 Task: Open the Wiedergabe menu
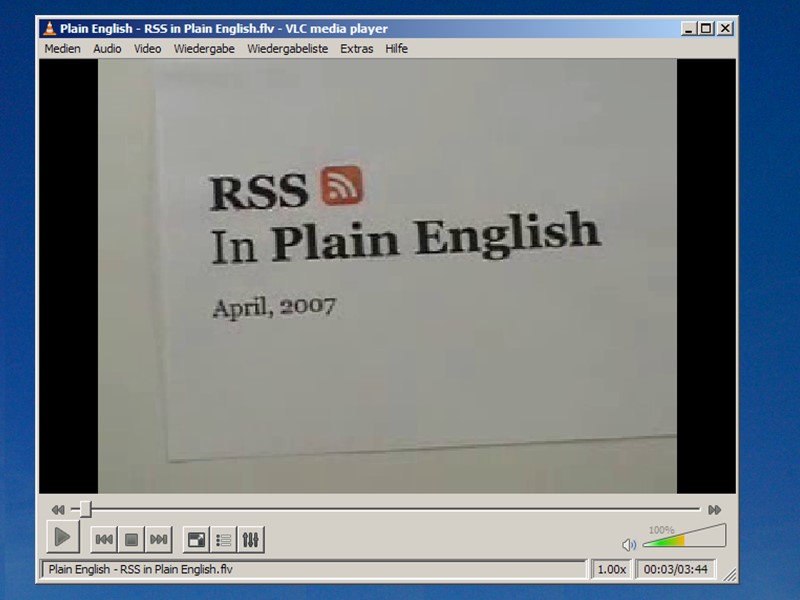click(x=204, y=48)
